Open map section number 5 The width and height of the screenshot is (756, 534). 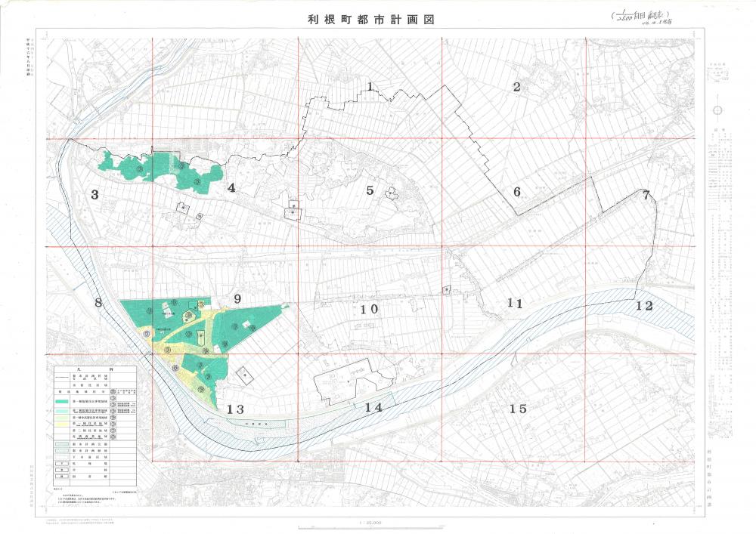pos(370,190)
